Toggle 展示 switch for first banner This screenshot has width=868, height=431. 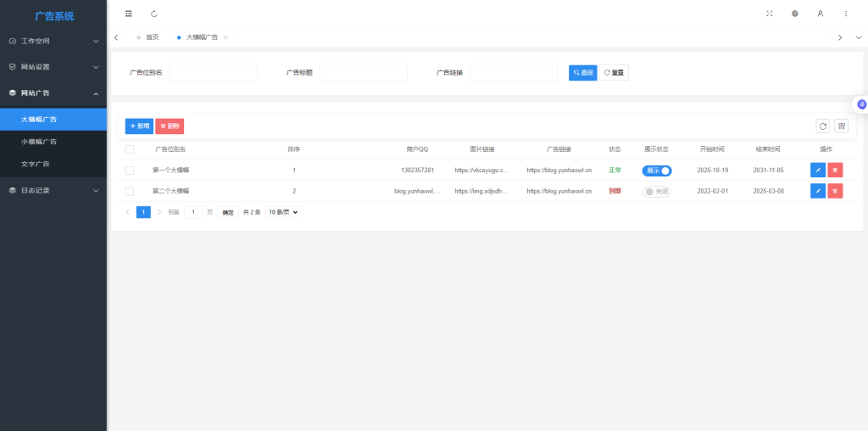[657, 171]
